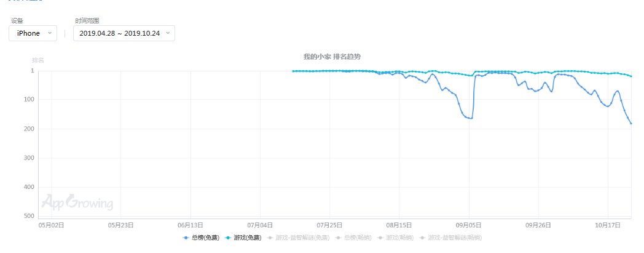644x253 pixels.
Task: Click the 09月05日 x-axis date label
Action: (x=469, y=225)
